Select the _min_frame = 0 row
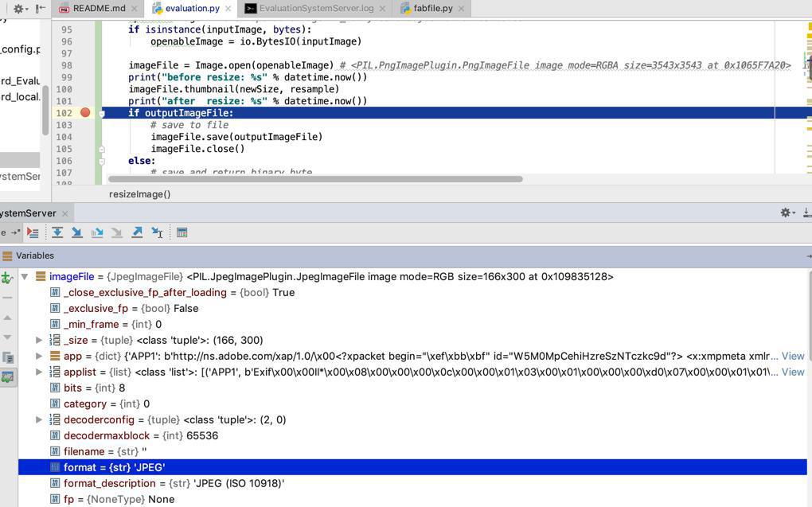 [x=412, y=324]
